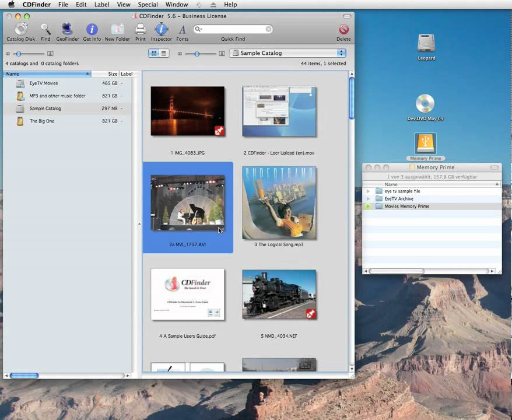Click the Get Info toolbar icon
The image size is (512, 420).
click(x=92, y=29)
